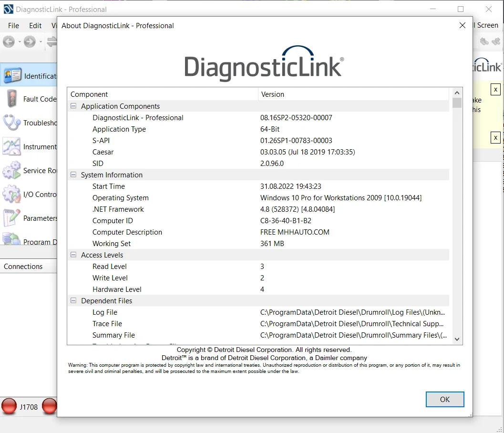This screenshot has height=433, width=504.
Task: Select the Application Type row
Action: coord(258,129)
